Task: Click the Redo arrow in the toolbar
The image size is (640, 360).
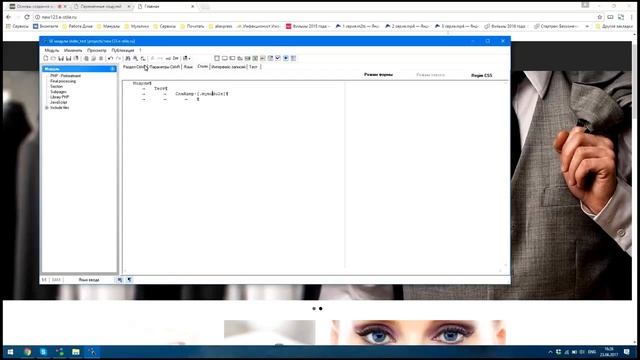Action: click(x=118, y=58)
